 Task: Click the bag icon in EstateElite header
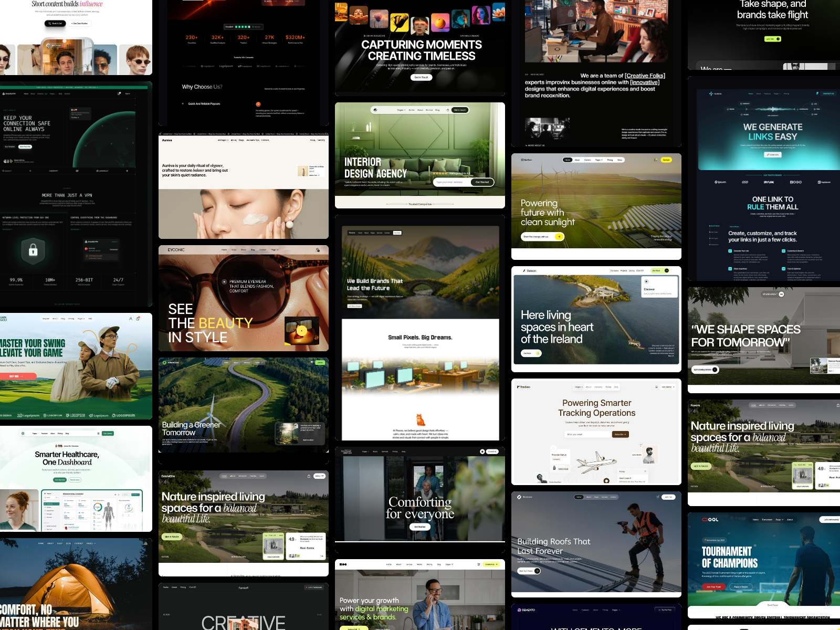[x=309, y=476]
